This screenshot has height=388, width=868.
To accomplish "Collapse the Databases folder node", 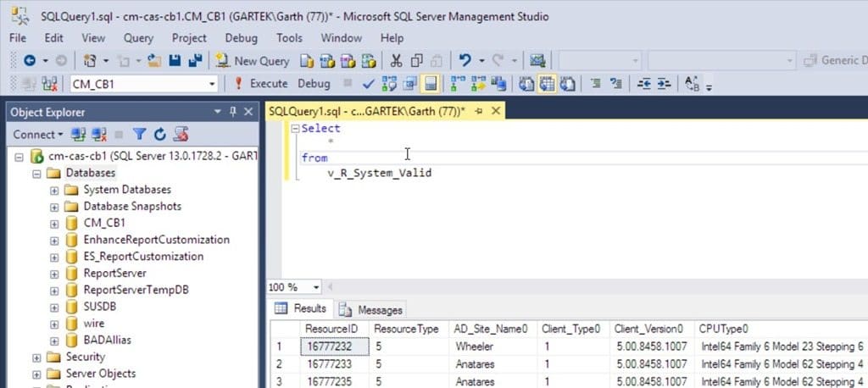I will (36, 174).
